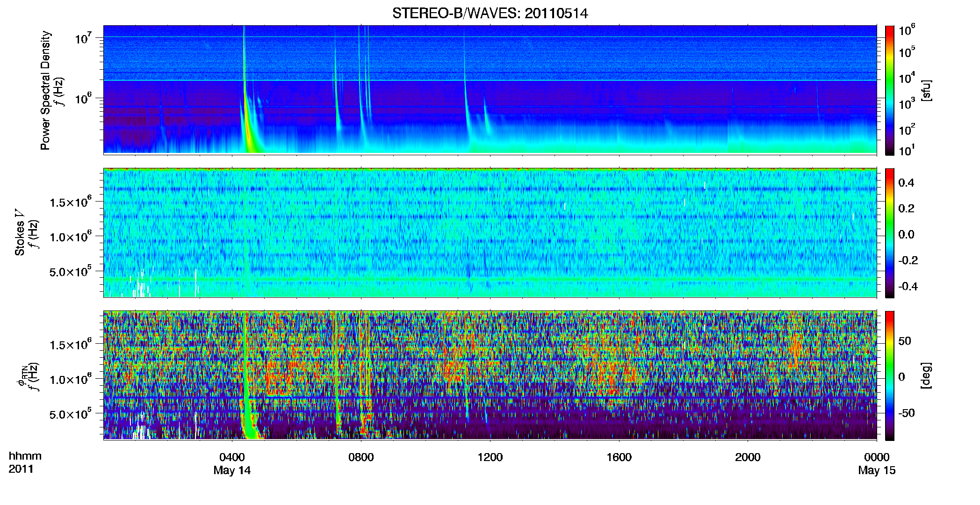Image resolution: width=980 pixels, height=505 pixels.
Task: Click the top panel color bar
Action: (x=890, y=90)
